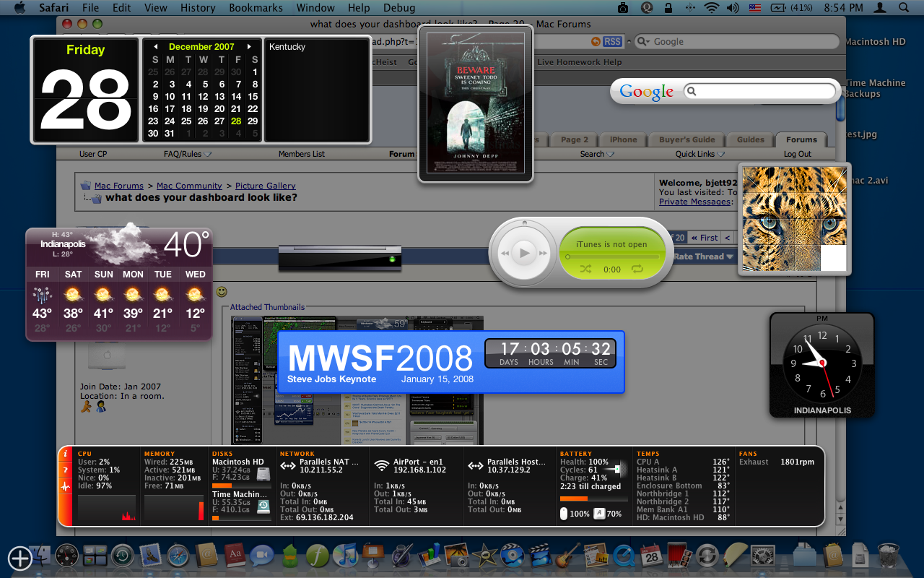The width and height of the screenshot is (924, 578).
Task: Open the Dashboard add-widget plus button
Action: click(x=19, y=557)
